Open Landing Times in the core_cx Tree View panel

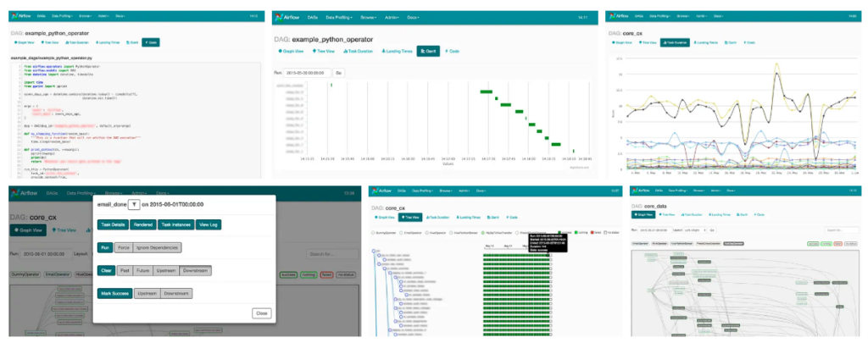(468, 218)
